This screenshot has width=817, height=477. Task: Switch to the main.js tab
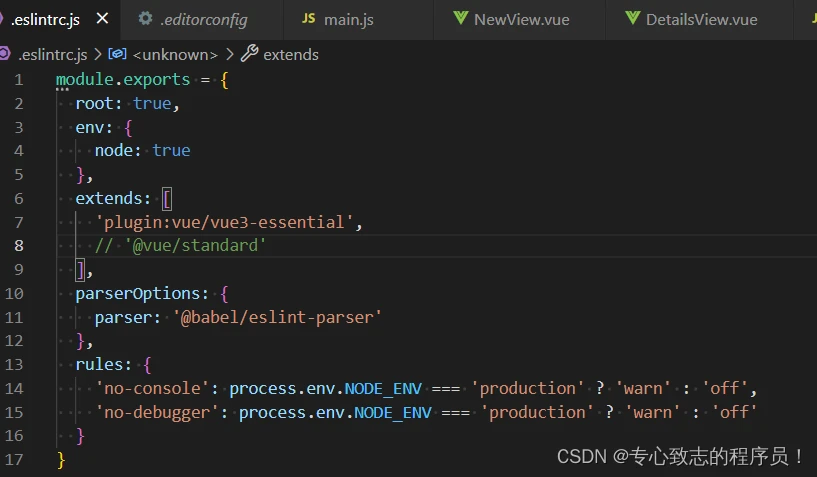tap(347, 19)
